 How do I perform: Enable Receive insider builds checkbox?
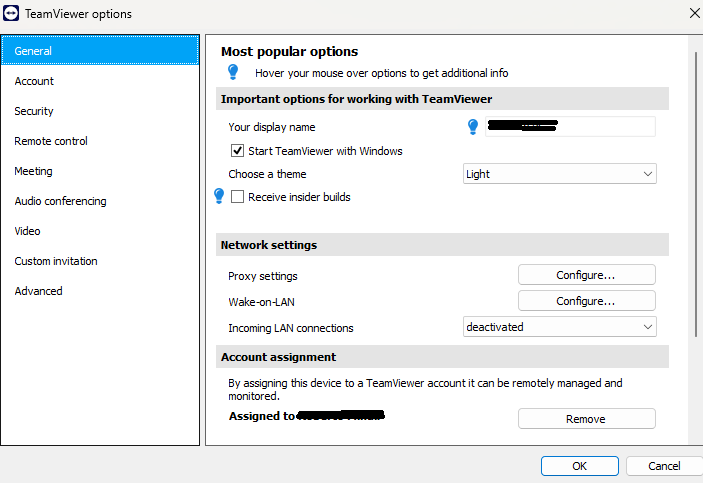click(x=237, y=196)
